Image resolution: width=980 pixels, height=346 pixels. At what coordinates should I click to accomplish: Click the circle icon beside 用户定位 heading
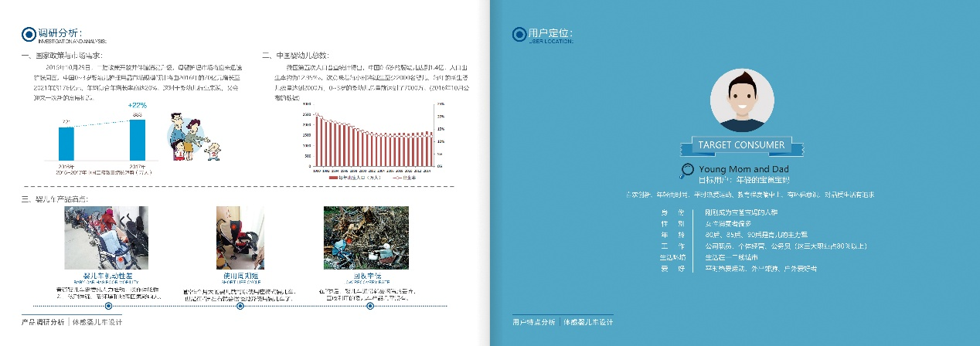tap(519, 33)
